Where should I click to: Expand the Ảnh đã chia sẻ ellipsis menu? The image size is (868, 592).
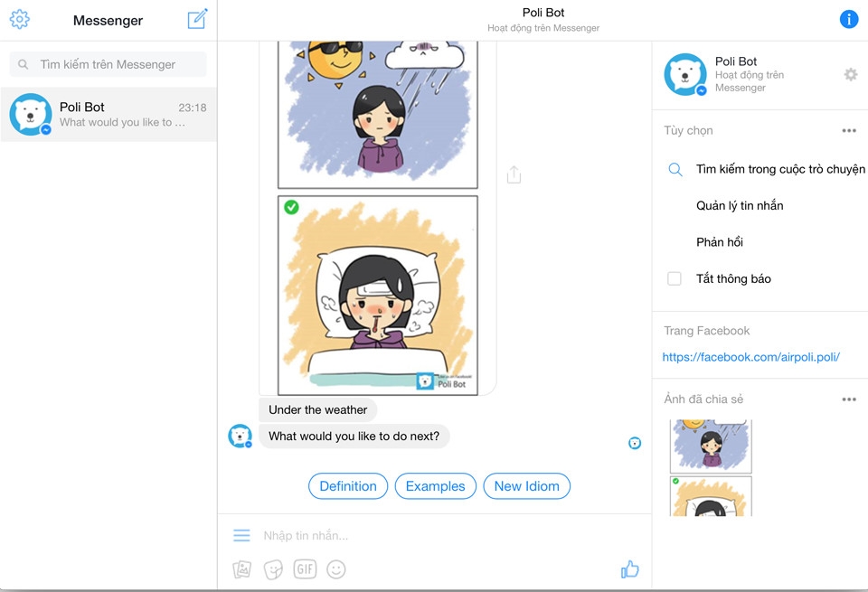[849, 399]
